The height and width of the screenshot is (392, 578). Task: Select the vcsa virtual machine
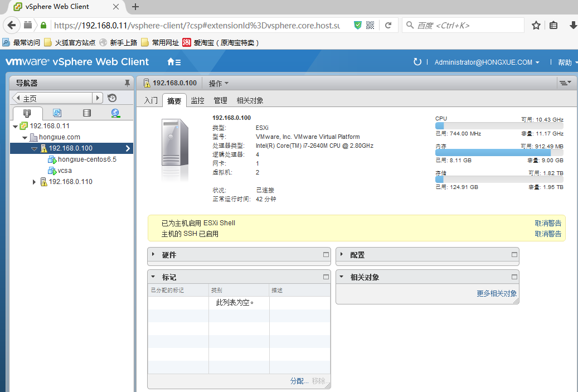pos(65,171)
